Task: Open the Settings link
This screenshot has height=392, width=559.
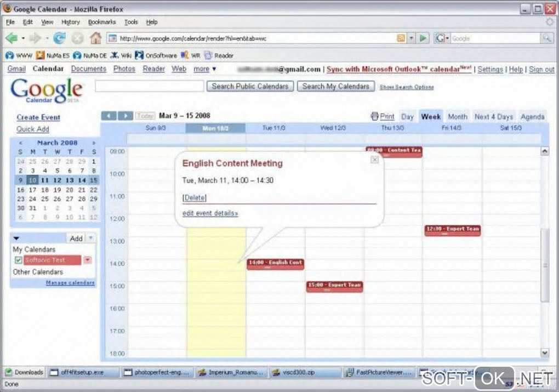Action: [490, 69]
